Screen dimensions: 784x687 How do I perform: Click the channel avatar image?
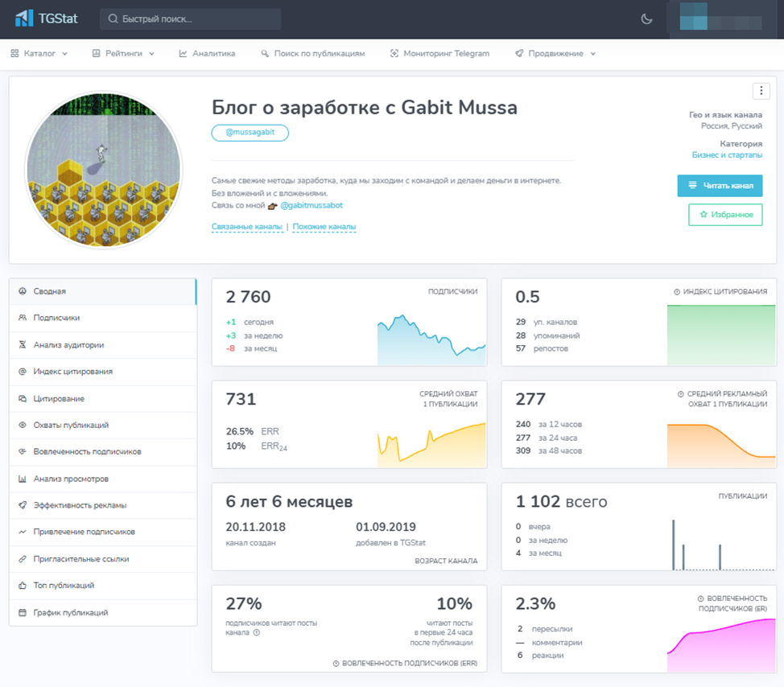pyautogui.click(x=104, y=170)
